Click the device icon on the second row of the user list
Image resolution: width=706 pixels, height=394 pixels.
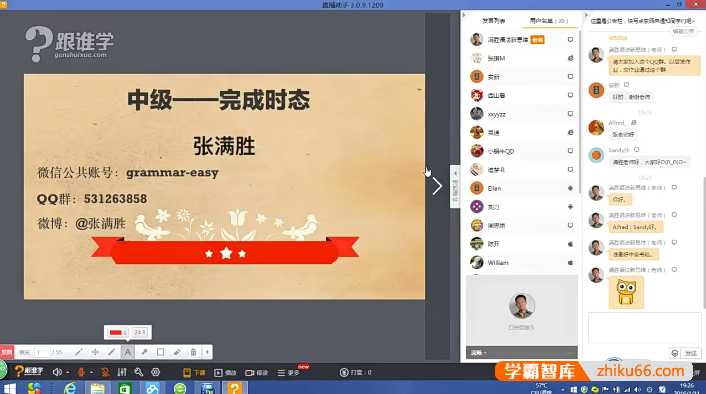pyautogui.click(x=570, y=58)
